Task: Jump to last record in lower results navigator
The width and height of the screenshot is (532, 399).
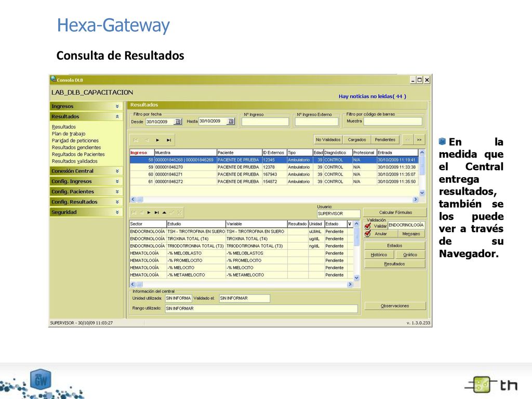Action: coord(156,212)
